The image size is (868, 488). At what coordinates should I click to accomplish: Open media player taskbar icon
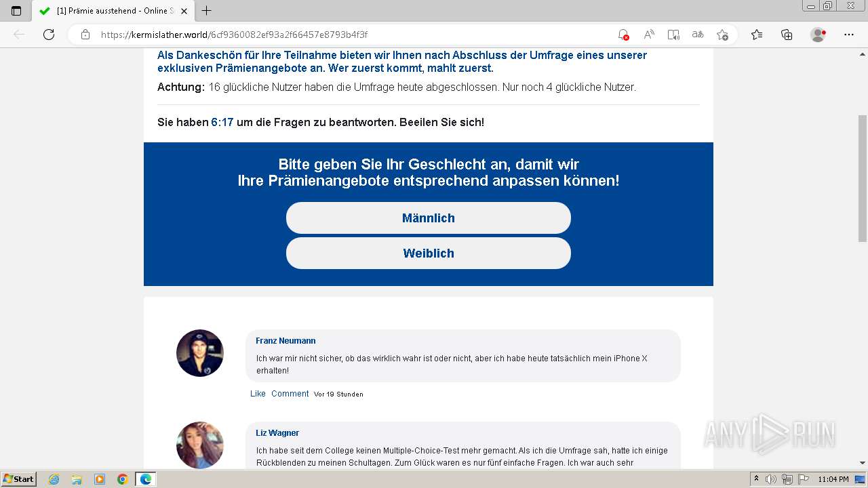(x=100, y=479)
